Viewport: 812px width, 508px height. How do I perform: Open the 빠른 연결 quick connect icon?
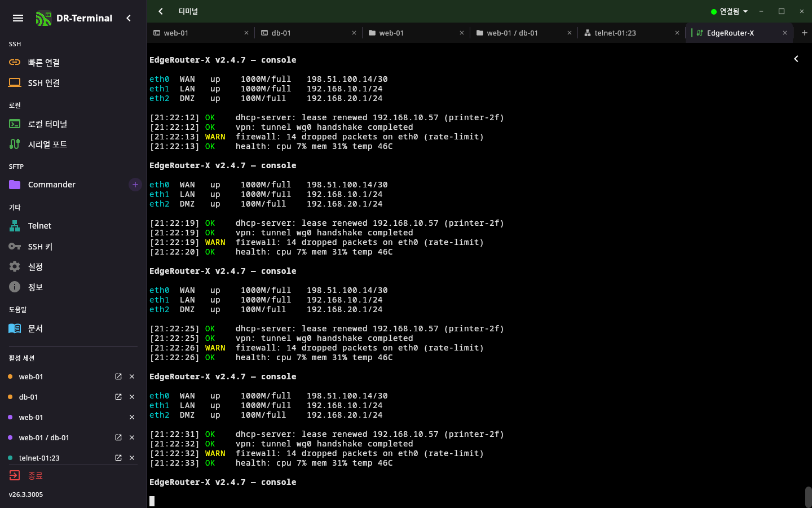point(15,62)
